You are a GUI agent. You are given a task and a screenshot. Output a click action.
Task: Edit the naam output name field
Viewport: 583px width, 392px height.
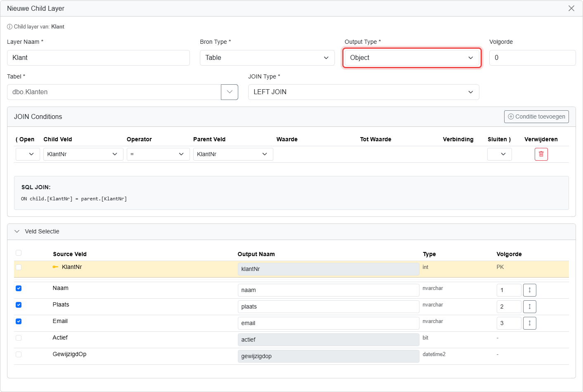coord(328,290)
